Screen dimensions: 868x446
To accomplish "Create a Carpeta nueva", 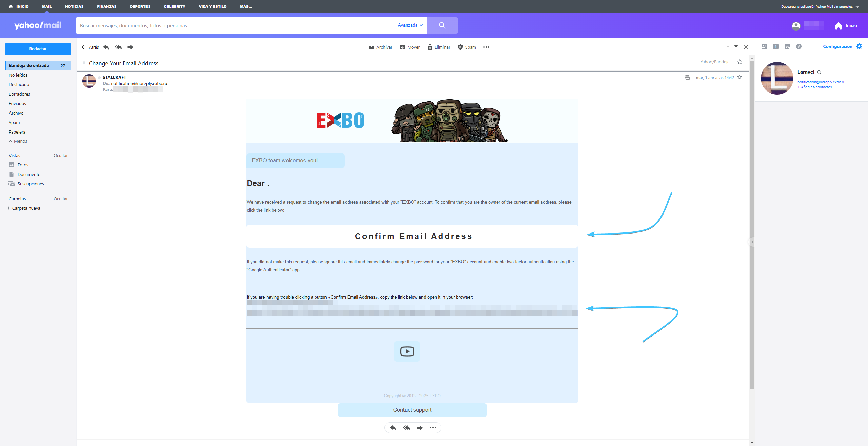I will click(x=24, y=208).
